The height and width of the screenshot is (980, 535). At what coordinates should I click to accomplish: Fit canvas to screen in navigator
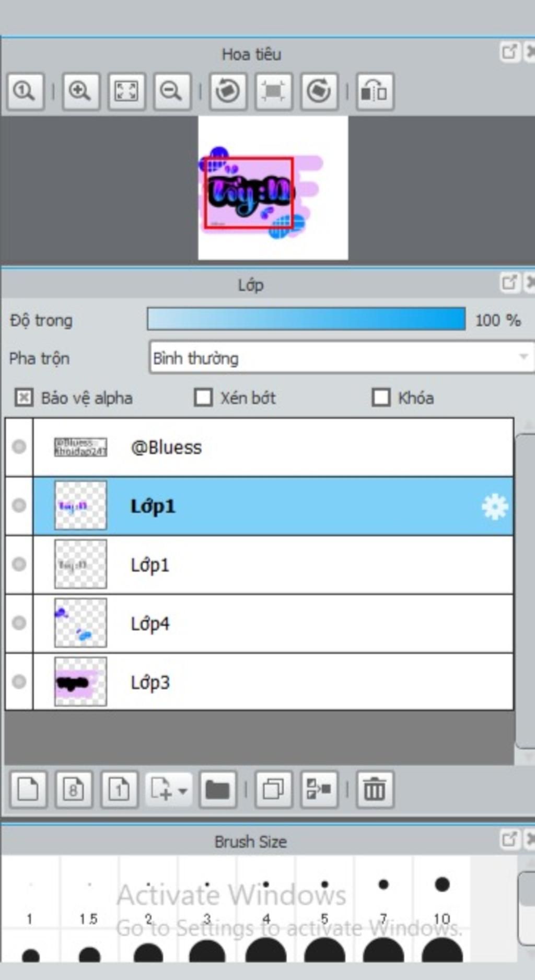(x=126, y=91)
